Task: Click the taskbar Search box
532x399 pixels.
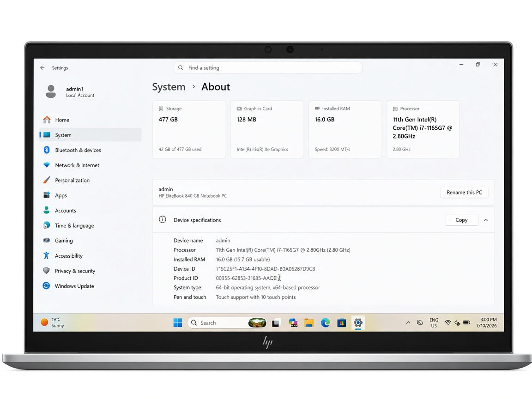Action: coord(227,323)
